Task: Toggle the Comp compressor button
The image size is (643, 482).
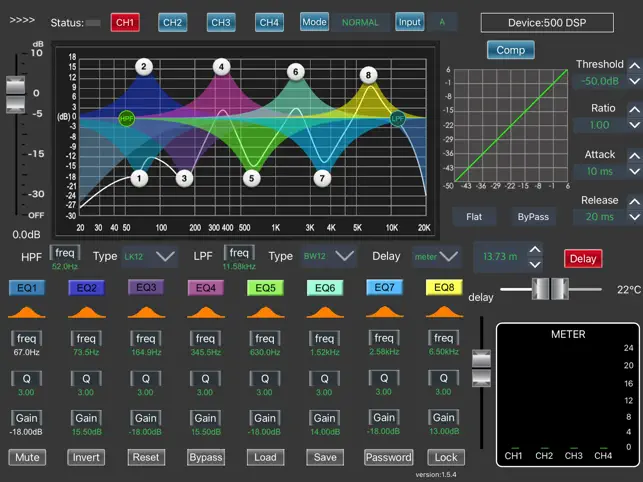Action: pos(511,50)
